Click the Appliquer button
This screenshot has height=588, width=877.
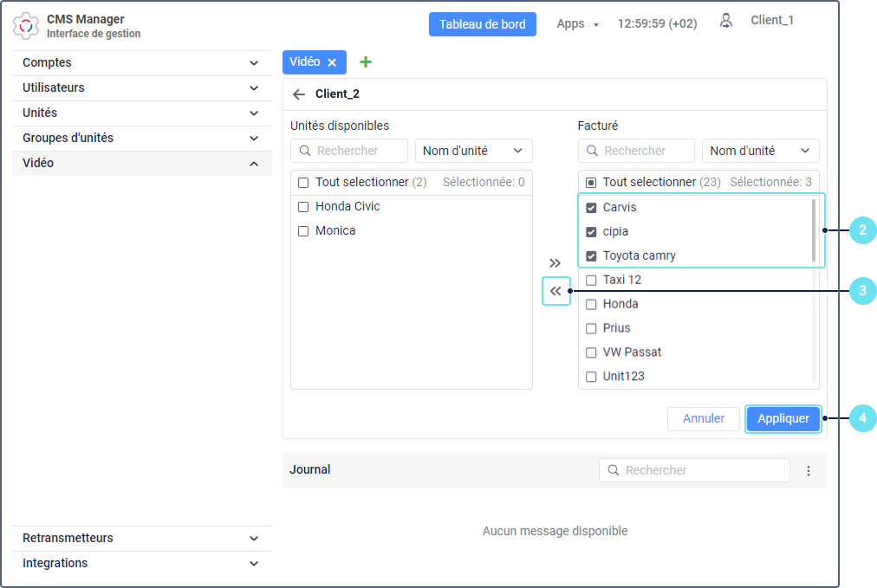(783, 418)
